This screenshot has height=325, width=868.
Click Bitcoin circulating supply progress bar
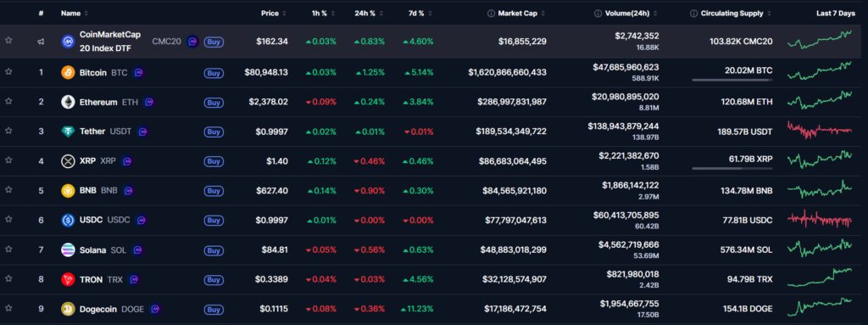732,80
